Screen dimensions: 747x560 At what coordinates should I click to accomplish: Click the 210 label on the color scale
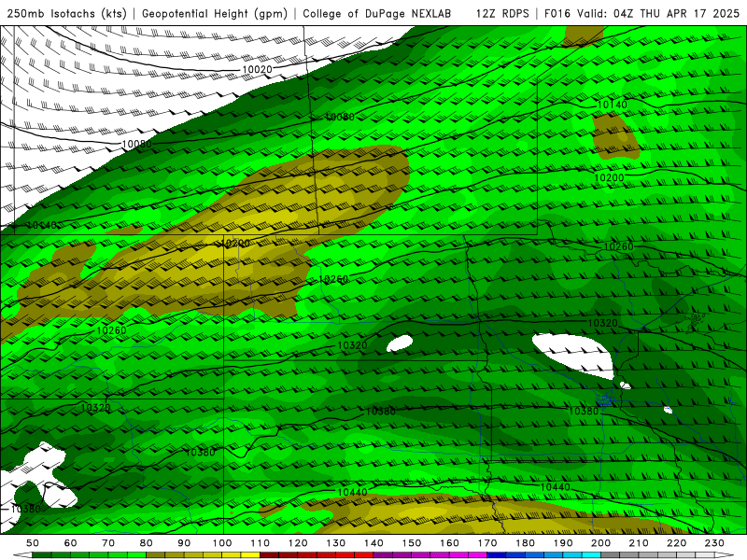point(639,543)
